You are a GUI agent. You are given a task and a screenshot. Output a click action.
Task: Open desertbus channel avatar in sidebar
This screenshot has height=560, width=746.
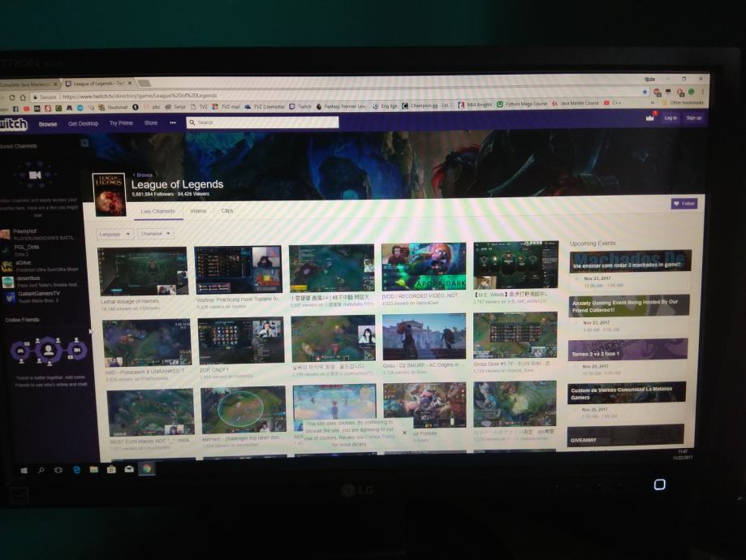[x=7, y=282]
